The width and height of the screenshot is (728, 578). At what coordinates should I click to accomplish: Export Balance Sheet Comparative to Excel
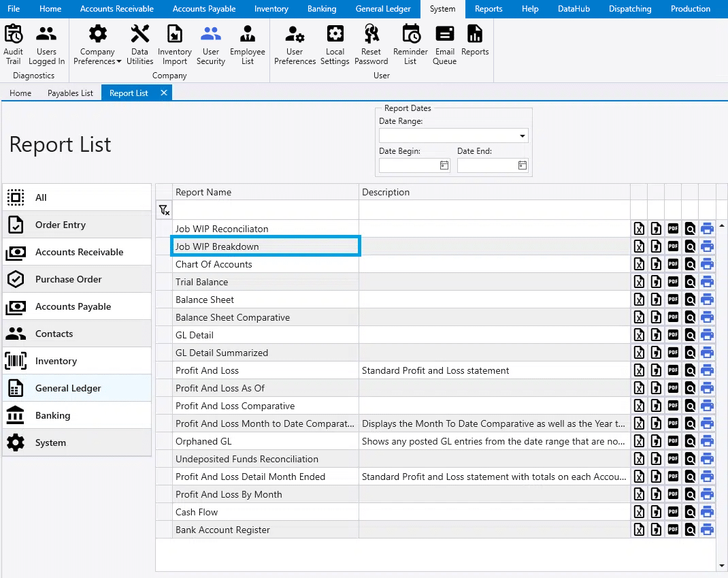coord(640,317)
